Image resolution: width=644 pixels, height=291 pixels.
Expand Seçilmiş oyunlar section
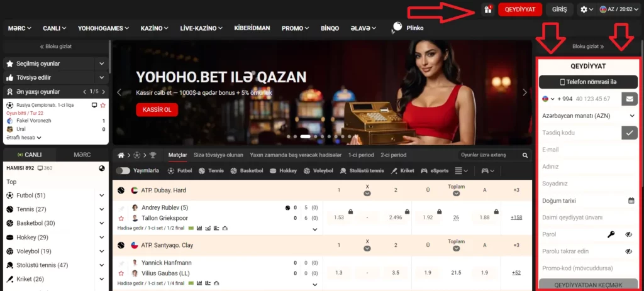102,64
